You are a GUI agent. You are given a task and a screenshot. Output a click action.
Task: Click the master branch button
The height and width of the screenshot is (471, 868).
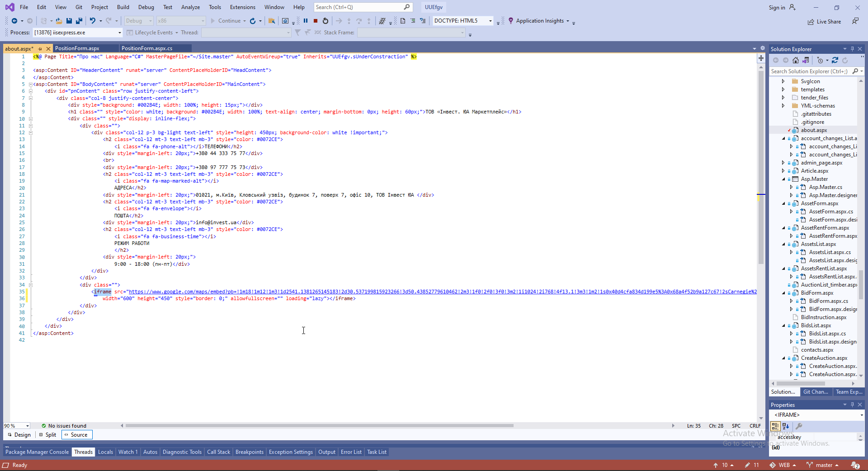point(823,465)
